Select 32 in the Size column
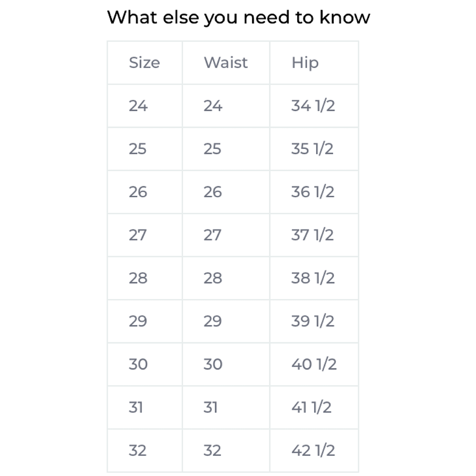Viewport: 476px width, 476px height. [x=137, y=450]
